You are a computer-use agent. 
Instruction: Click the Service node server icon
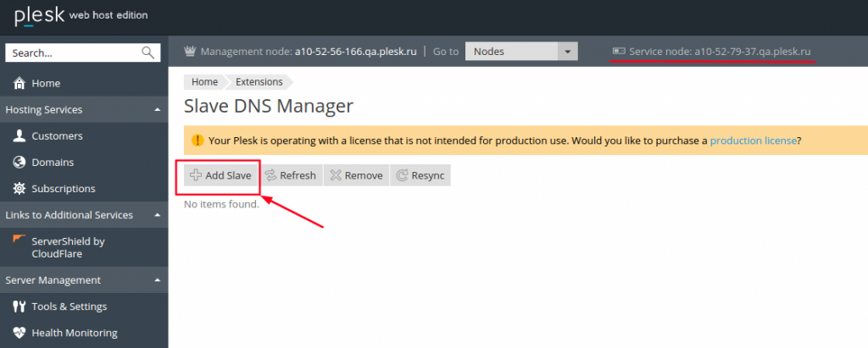pyautogui.click(x=619, y=52)
